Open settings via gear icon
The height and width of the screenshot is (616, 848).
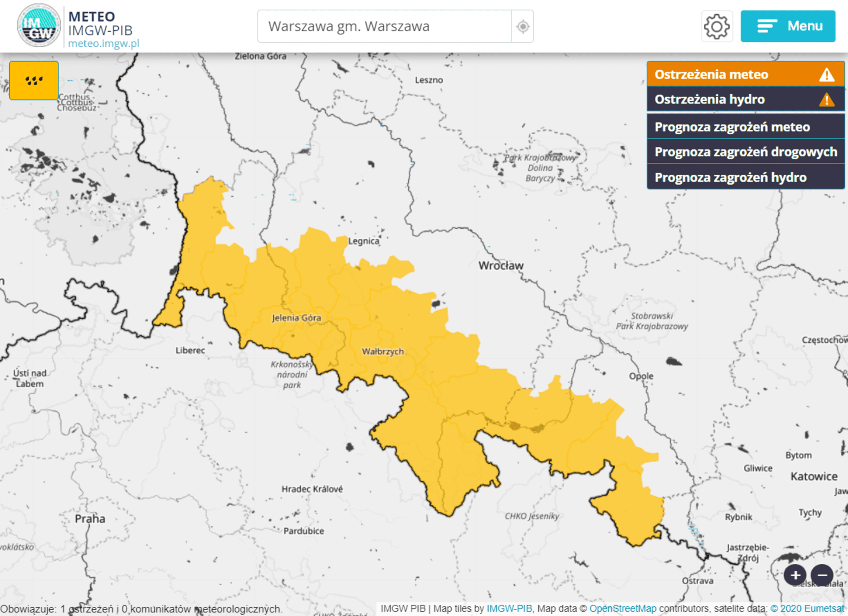point(716,27)
